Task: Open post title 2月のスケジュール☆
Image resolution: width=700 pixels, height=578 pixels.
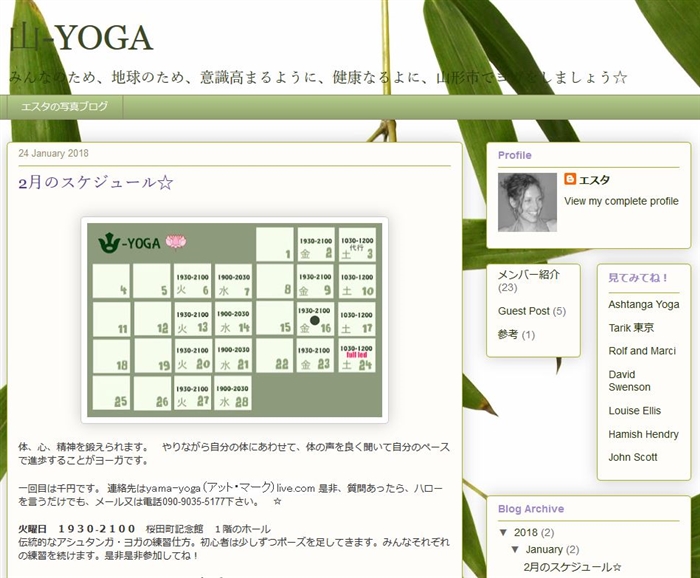Action: 96,183
